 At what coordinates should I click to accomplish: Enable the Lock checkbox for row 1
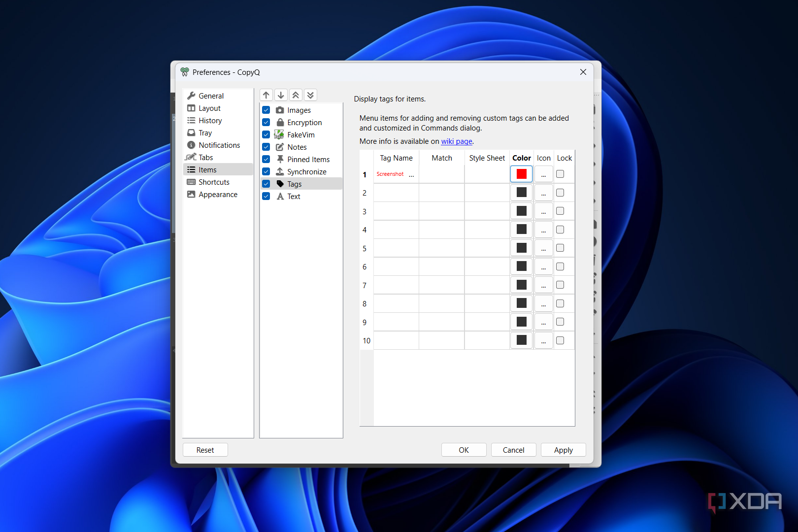pyautogui.click(x=560, y=174)
